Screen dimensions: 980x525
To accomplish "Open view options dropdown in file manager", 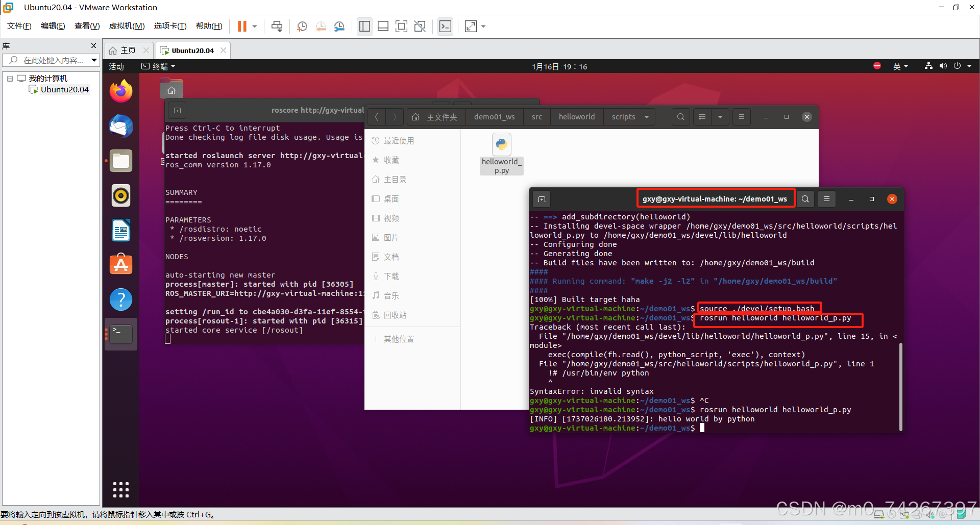I will click(x=720, y=117).
